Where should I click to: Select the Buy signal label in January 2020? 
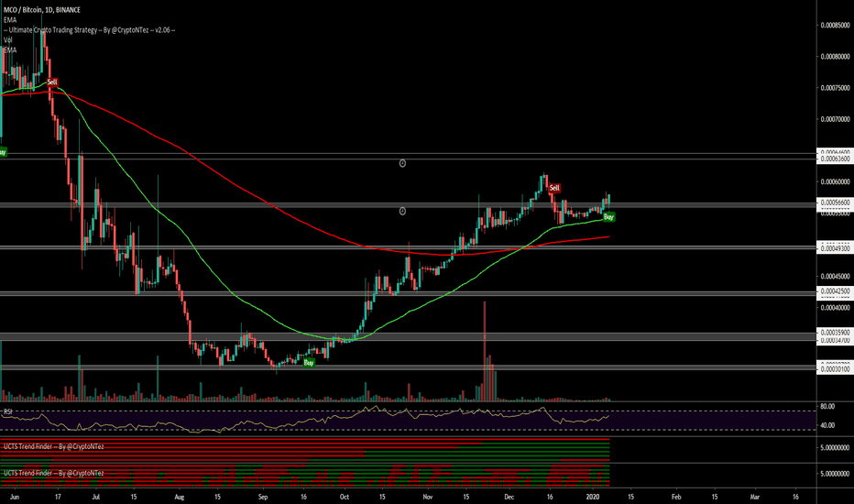coord(609,217)
